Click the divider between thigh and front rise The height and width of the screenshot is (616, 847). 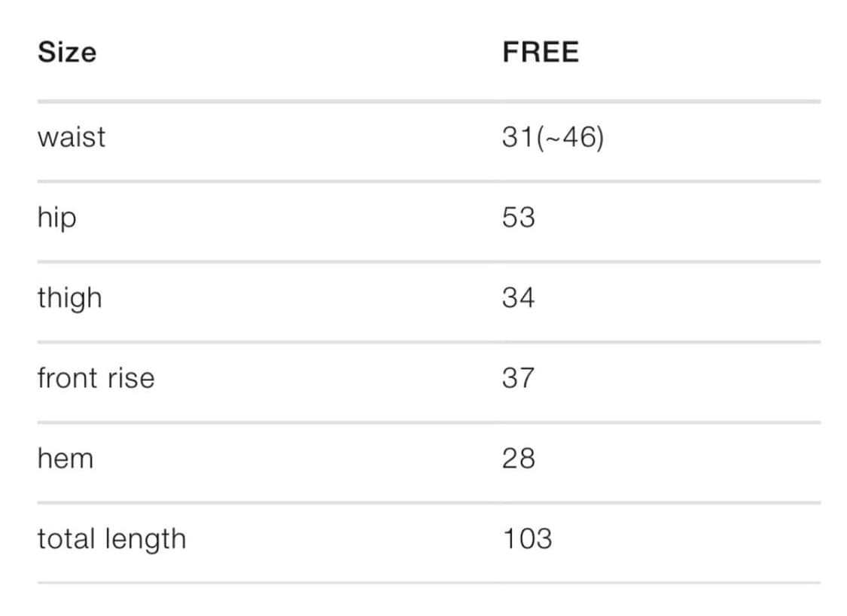click(x=428, y=341)
